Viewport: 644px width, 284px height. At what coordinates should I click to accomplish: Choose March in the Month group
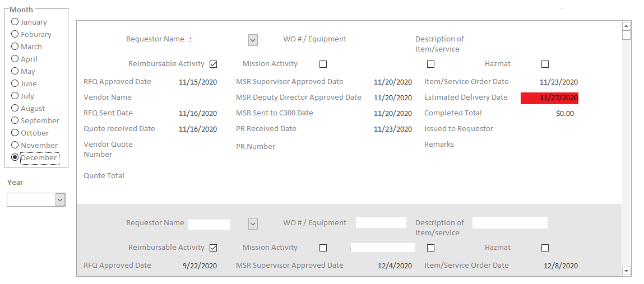pyautogui.click(x=15, y=46)
